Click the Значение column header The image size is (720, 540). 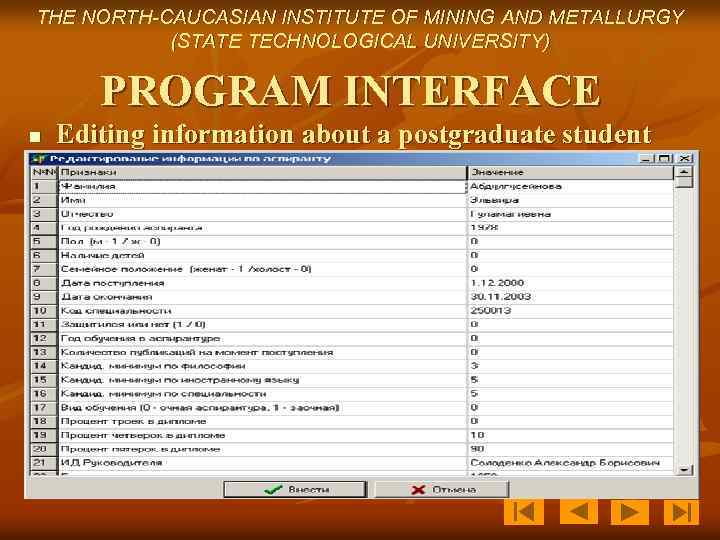(x=570, y=172)
